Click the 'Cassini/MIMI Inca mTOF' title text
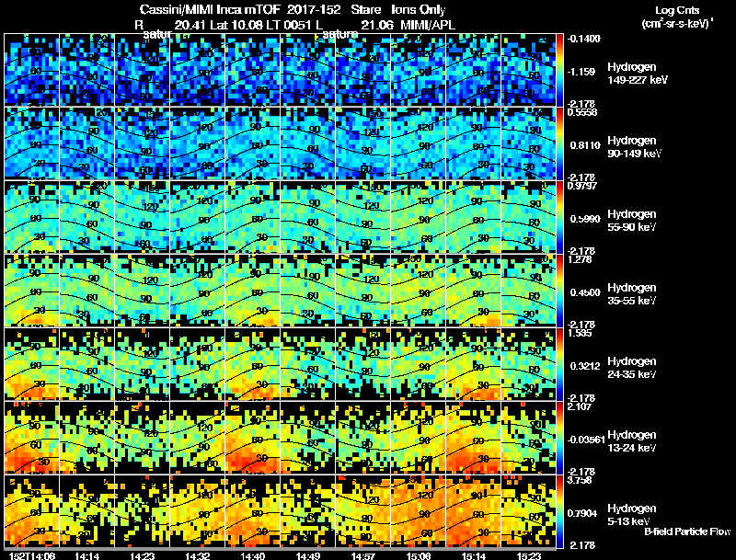The width and height of the screenshot is (736, 560). click(210, 10)
